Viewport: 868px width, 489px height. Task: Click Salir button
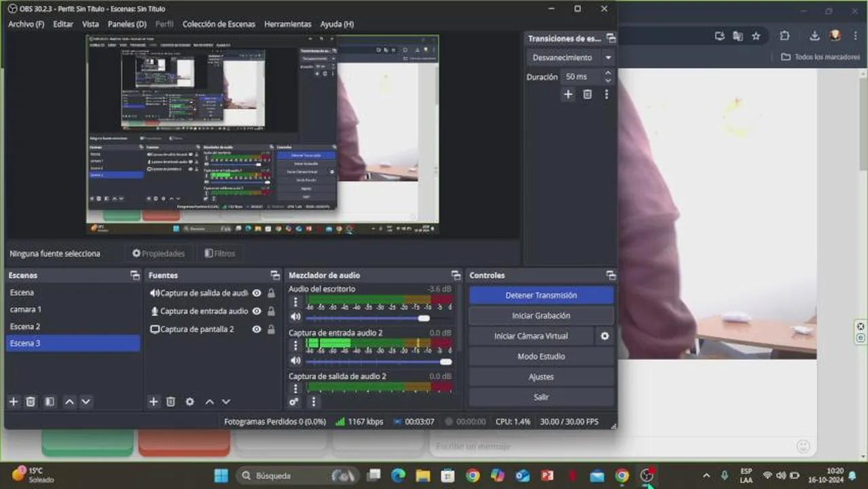click(x=541, y=397)
